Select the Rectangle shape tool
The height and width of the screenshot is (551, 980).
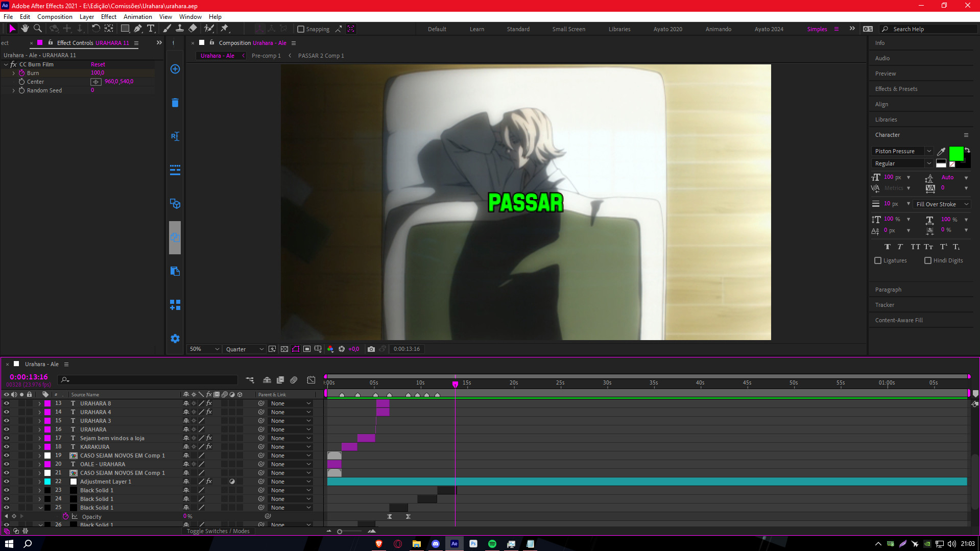[125, 29]
